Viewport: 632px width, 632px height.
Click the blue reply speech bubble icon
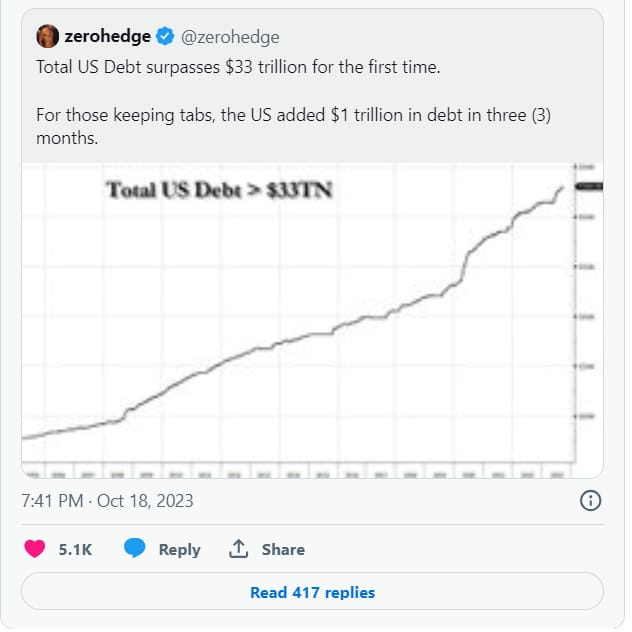134,548
